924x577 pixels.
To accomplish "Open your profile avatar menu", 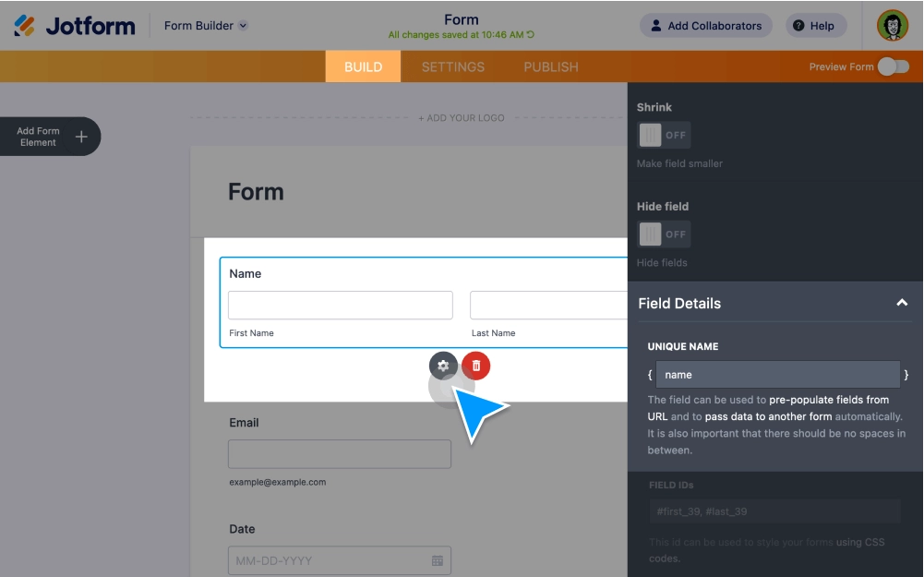I will coord(891,25).
